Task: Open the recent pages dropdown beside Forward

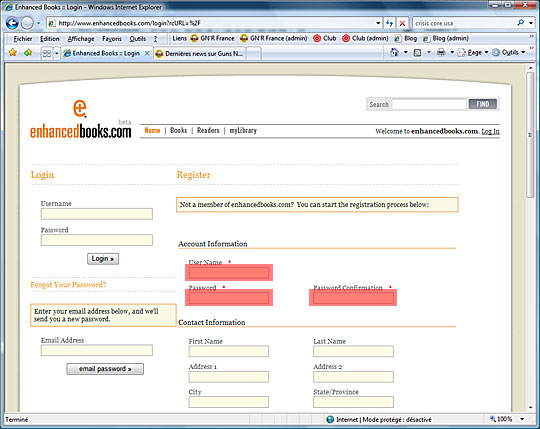Action: 39,23
